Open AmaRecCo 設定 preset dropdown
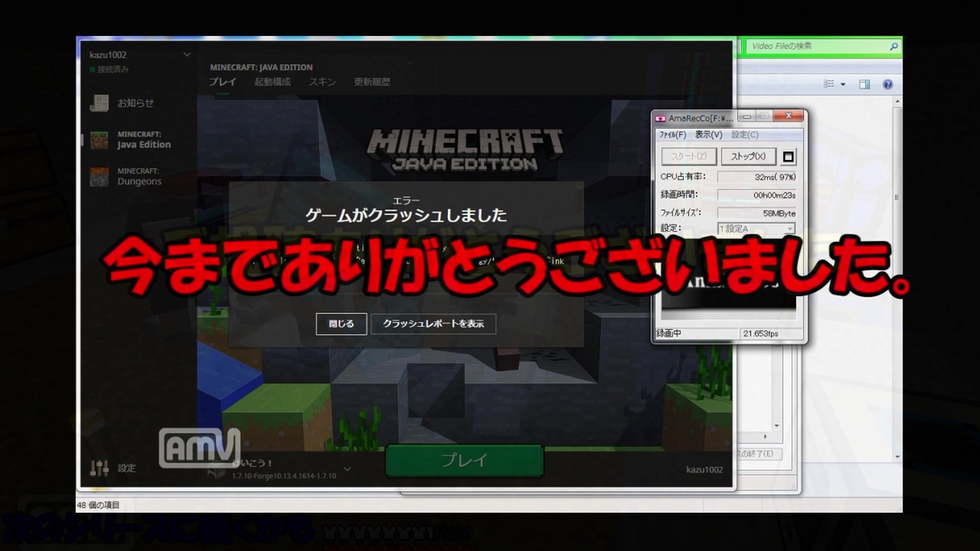Screen dimensions: 980x551 [x=756, y=229]
